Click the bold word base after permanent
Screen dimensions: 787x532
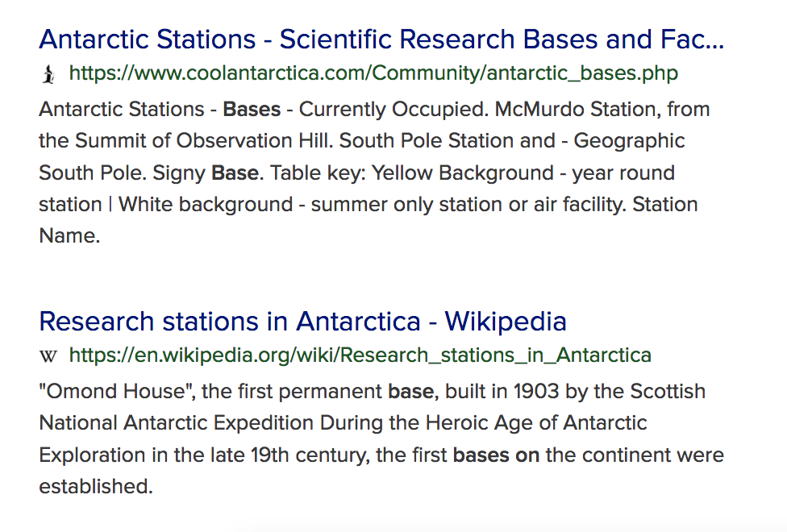pos(410,391)
